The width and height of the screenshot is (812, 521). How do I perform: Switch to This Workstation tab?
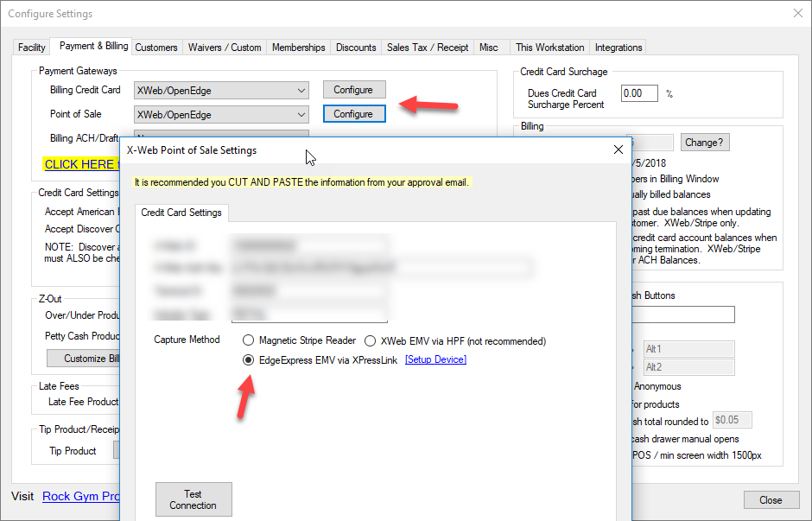coord(550,48)
